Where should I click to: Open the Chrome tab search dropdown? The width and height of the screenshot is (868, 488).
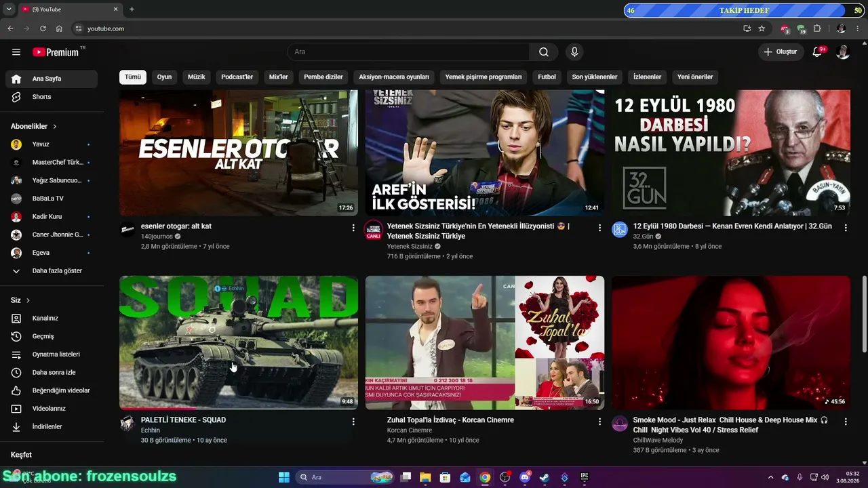pos(9,9)
